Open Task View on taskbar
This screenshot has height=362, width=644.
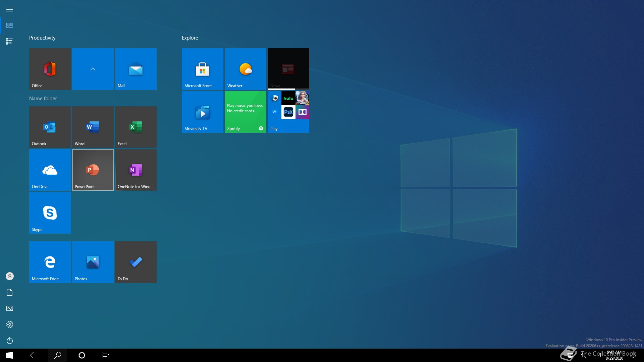pyautogui.click(x=106, y=355)
